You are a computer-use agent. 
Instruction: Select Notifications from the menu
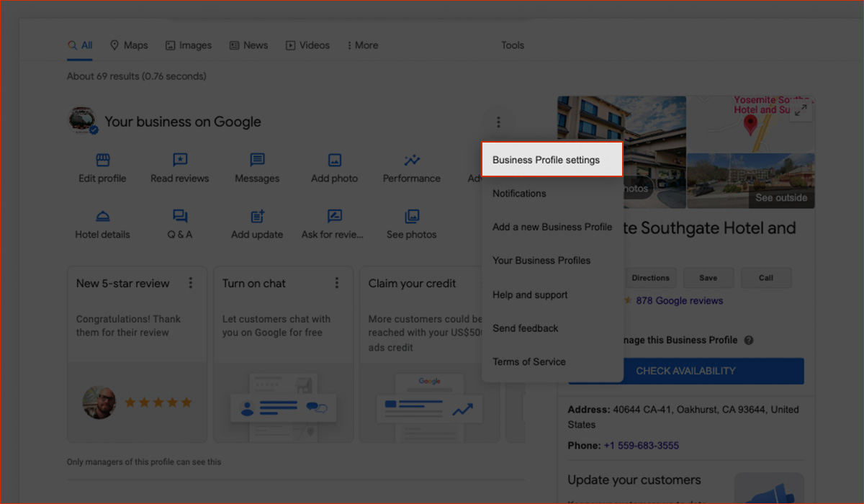tap(552, 193)
